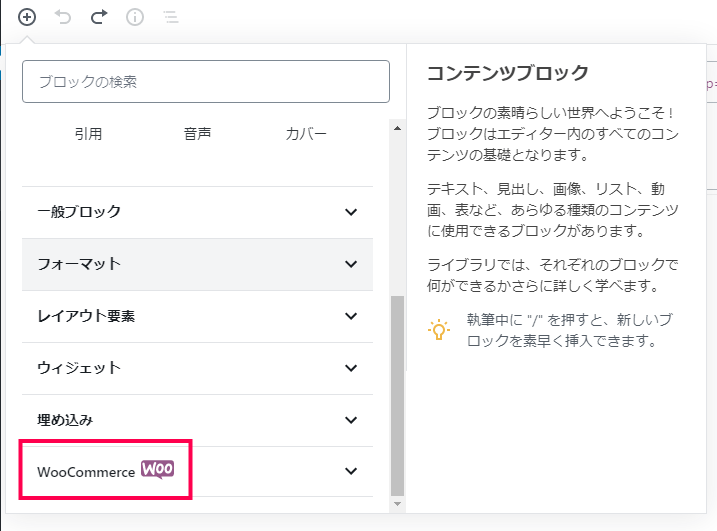Click the scrollbar up arrow
717x531 pixels.
click(397, 128)
